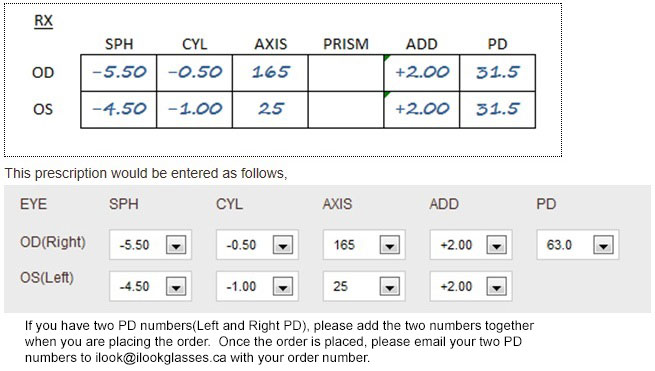This screenshot has width=655, height=371.
Task: Expand the OS(Left) ADD +2.00 dropdown
Action: pos(497,287)
